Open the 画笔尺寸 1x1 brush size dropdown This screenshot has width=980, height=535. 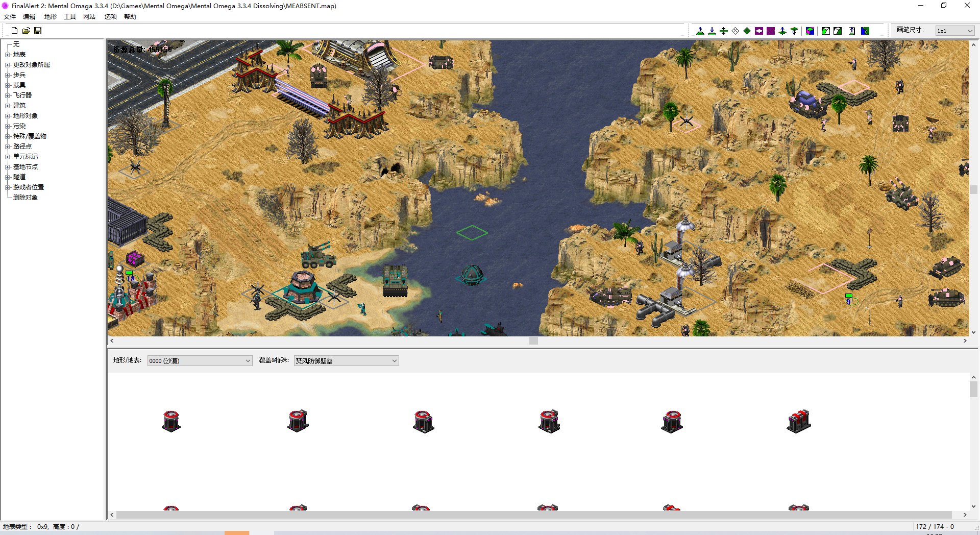[x=955, y=31]
